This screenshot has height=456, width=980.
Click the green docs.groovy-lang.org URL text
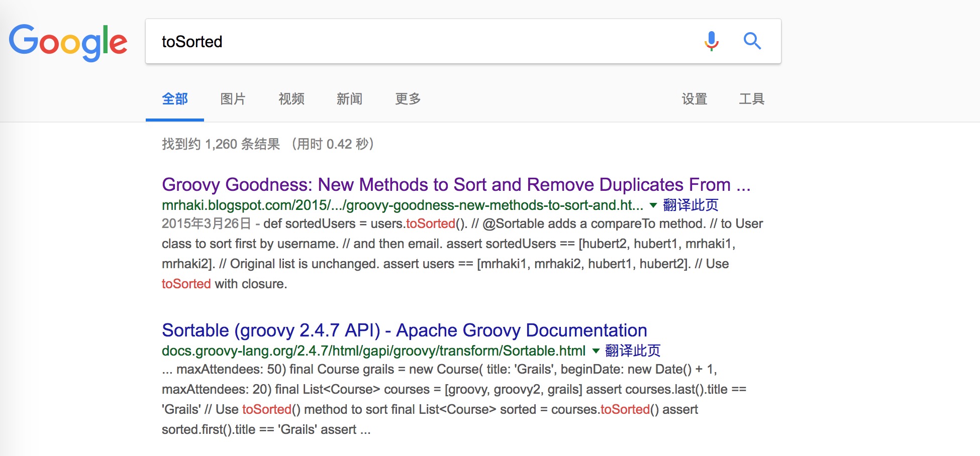click(373, 351)
